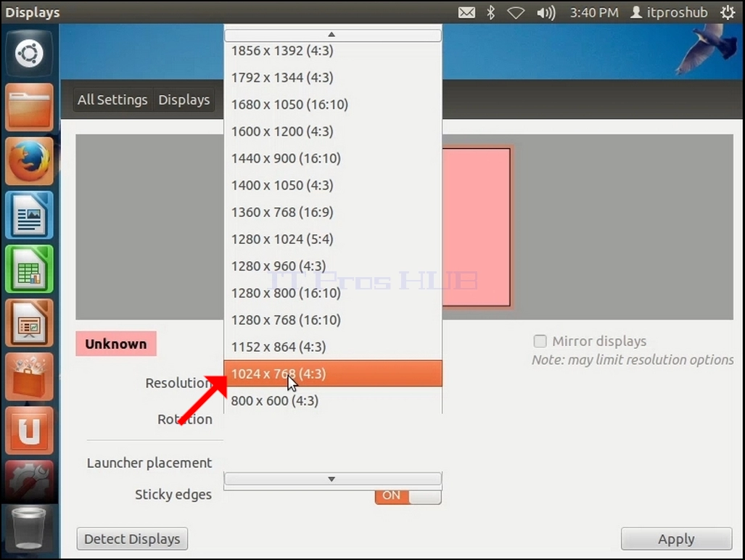
Task: Open the mail envelope indicator
Action: click(x=466, y=12)
